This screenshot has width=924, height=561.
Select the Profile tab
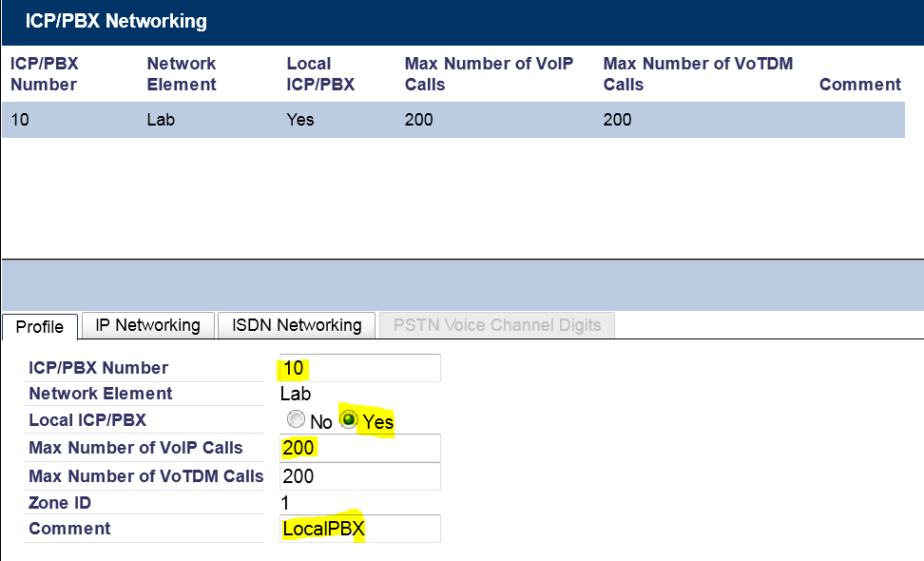coord(40,326)
